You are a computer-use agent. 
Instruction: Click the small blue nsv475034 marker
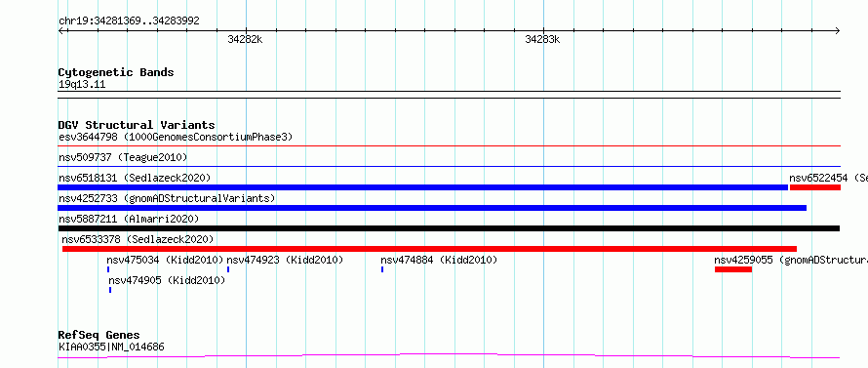point(108,269)
